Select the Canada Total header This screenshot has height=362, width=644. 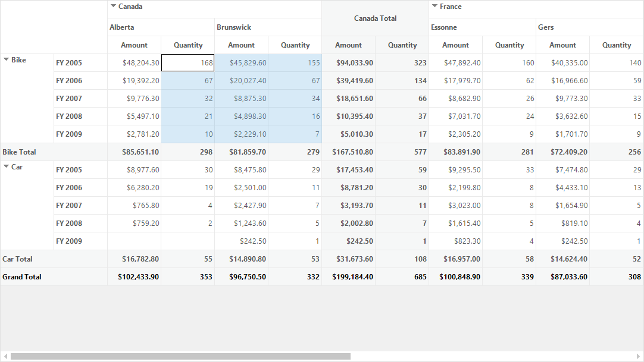point(376,18)
